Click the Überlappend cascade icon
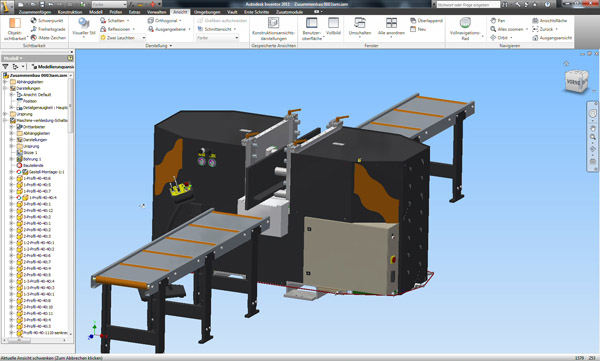The width and height of the screenshot is (600, 361). (x=413, y=20)
